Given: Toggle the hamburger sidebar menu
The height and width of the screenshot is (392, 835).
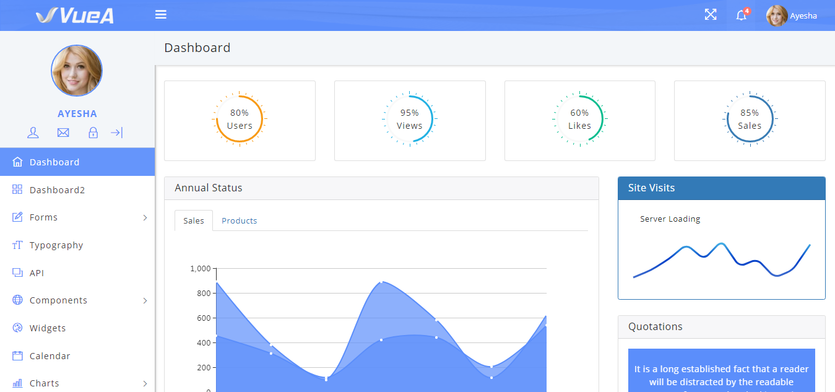Looking at the screenshot, I should [161, 15].
